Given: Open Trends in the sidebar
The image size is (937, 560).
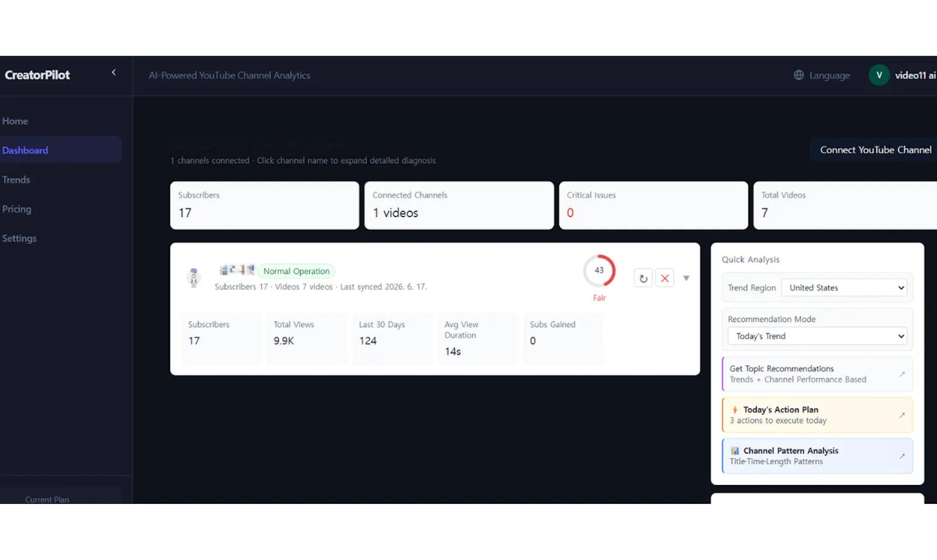Looking at the screenshot, I should (16, 180).
